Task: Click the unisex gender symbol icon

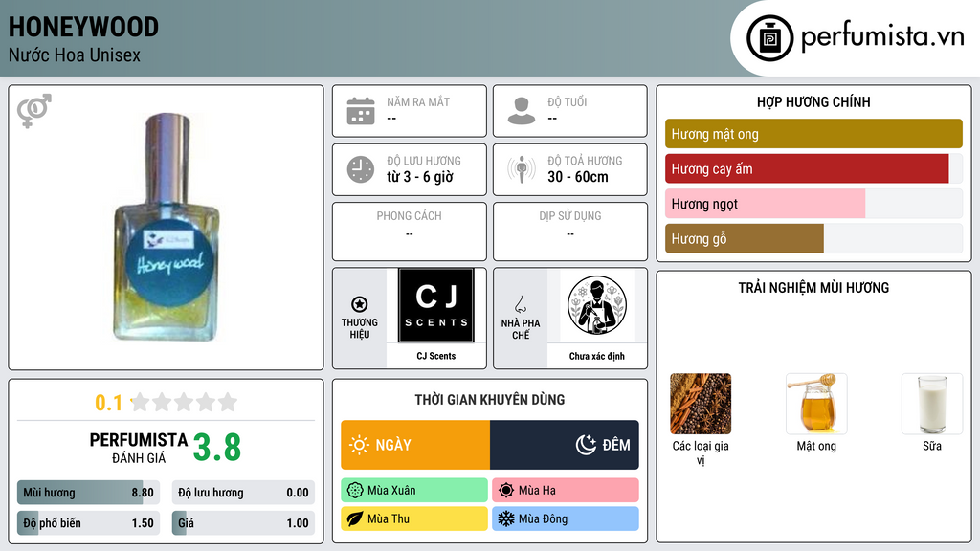Action: (x=33, y=111)
